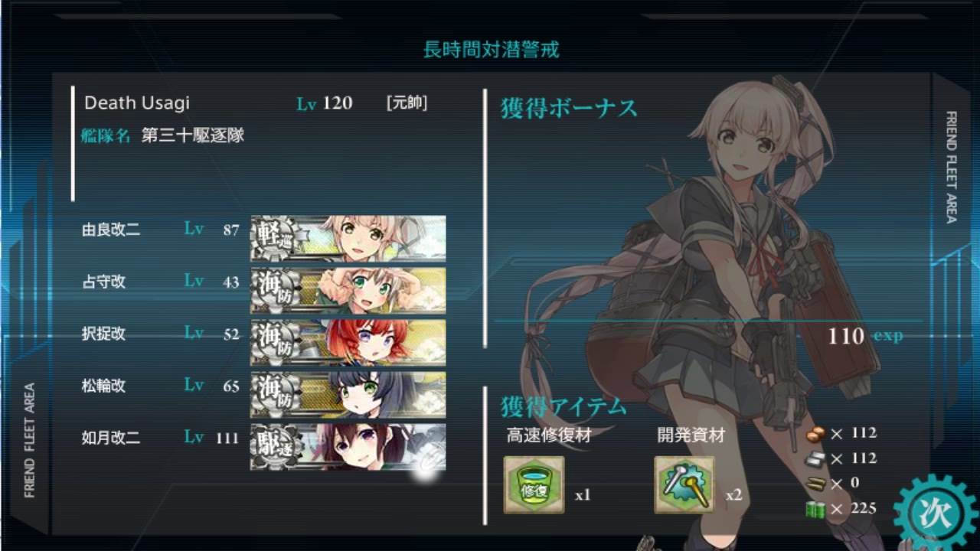
Task: Click the admiral name Death Usagi
Action: point(137,103)
